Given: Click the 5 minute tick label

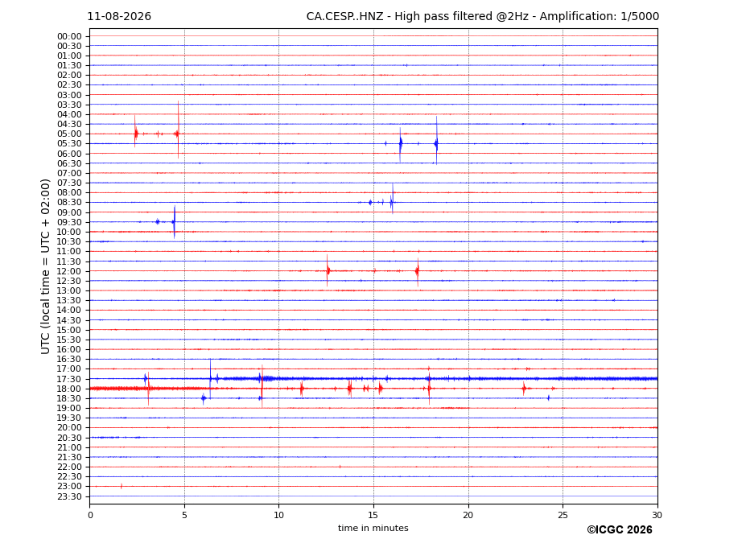Looking at the screenshot, I should click(184, 515).
